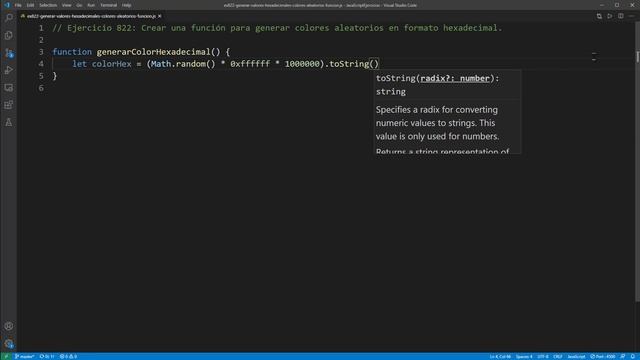Open the Accounts menu icon

(x=9, y=326)
